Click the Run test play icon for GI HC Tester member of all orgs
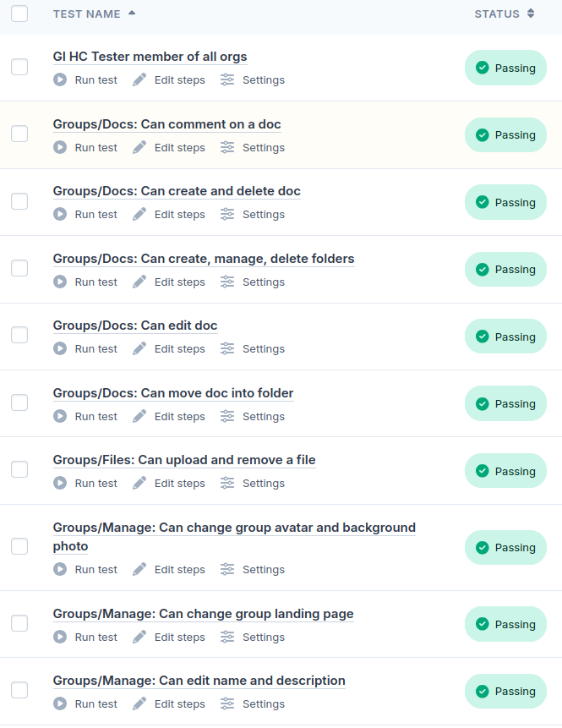This screenshot has height=728, width=562. pos(60,79)
